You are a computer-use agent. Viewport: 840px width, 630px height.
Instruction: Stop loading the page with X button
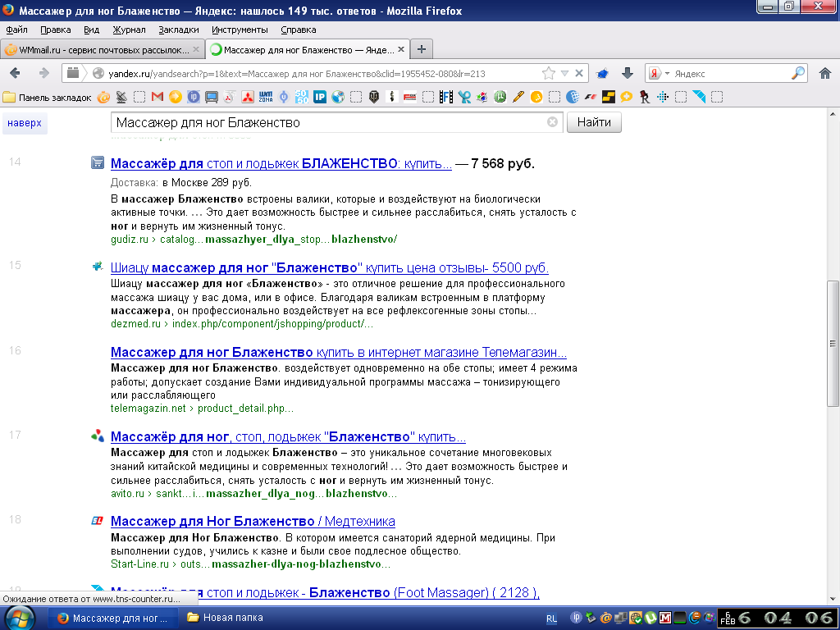point(579,73)
